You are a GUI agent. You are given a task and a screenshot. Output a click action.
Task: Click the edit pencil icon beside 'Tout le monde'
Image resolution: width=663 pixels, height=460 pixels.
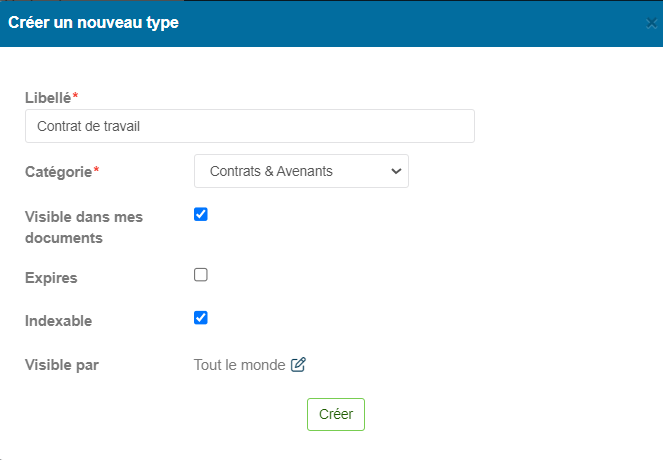click(298, 364)
